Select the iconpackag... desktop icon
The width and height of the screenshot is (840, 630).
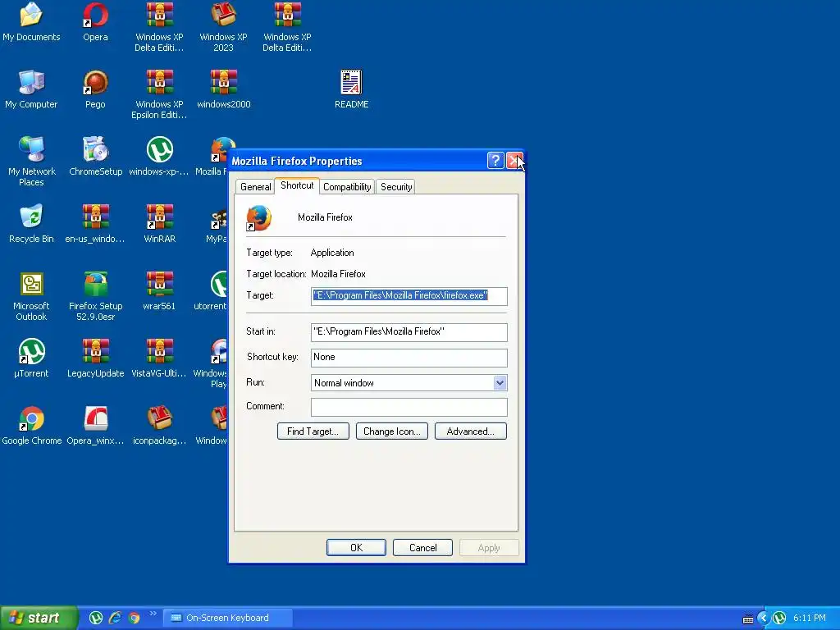[x=159, y=426]
